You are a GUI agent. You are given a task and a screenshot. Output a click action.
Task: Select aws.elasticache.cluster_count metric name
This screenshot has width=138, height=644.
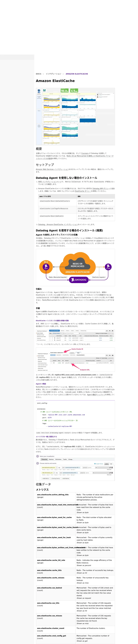(x=51, y=628)
